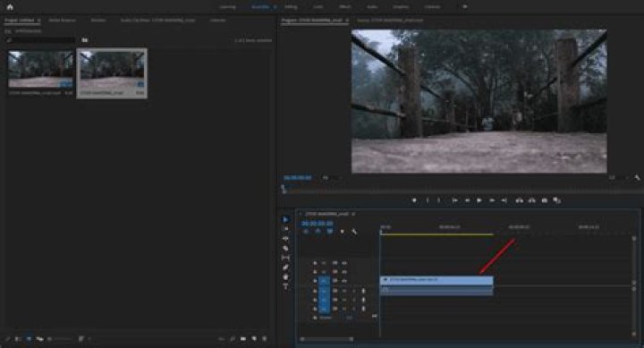Select the Ripple Edit tool
The height and width of the screenshot is (348, 644).
[286, 239]
